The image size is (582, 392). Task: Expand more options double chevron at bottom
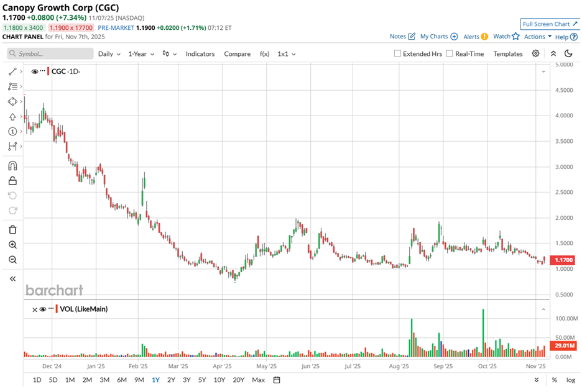tap(537, 380)
